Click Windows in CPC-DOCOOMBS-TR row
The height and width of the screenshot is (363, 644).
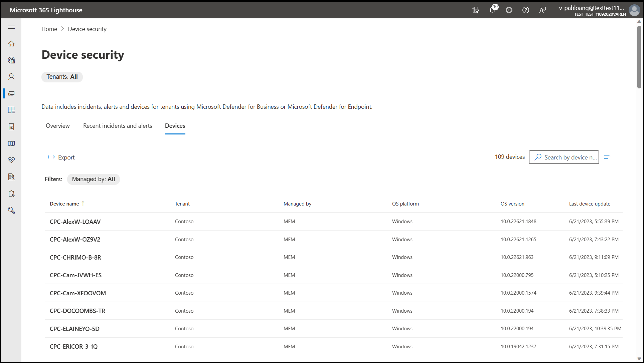click(x=402, y=311)
